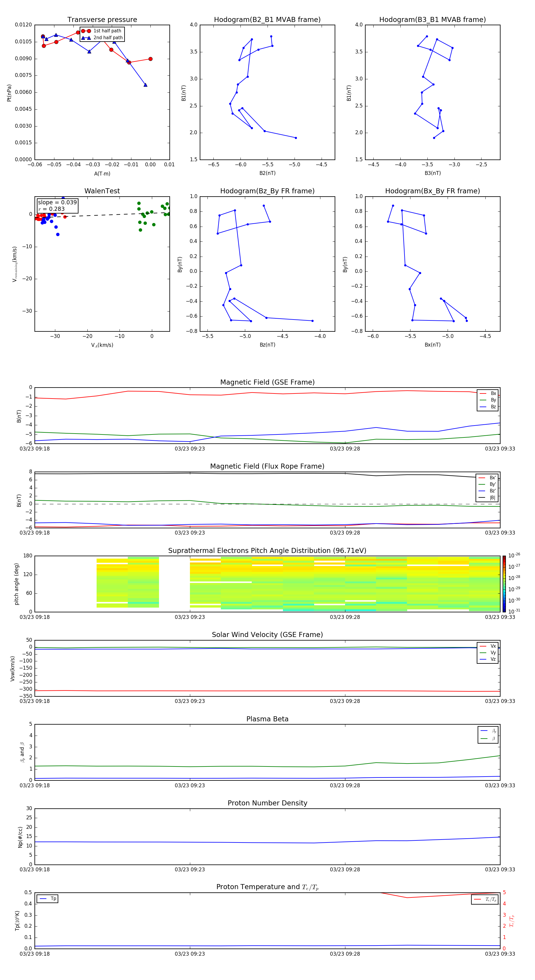This screenshot has width=535, height=980.
Task: Click 'By' in the GSE magnetic field legend
Action: [488, 400]
